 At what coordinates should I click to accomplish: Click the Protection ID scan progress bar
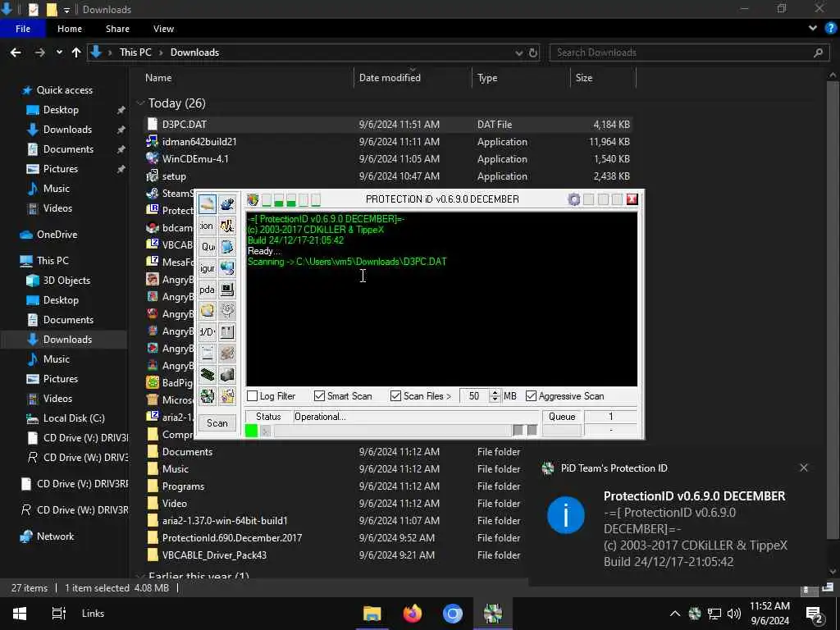pos(392,431)
